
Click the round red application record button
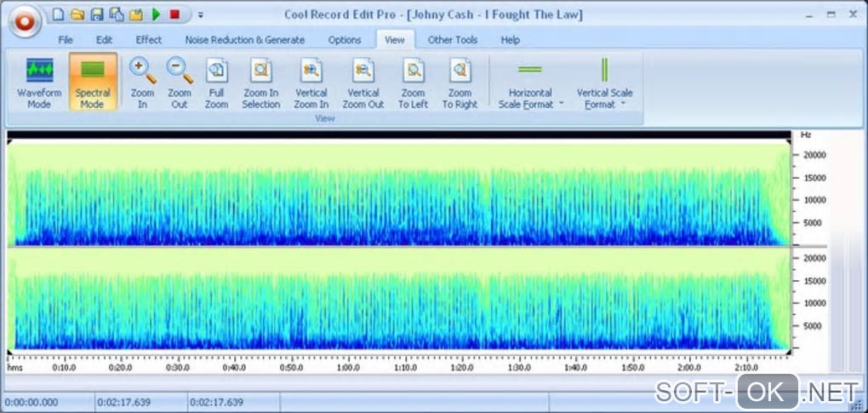coord(25,21)
